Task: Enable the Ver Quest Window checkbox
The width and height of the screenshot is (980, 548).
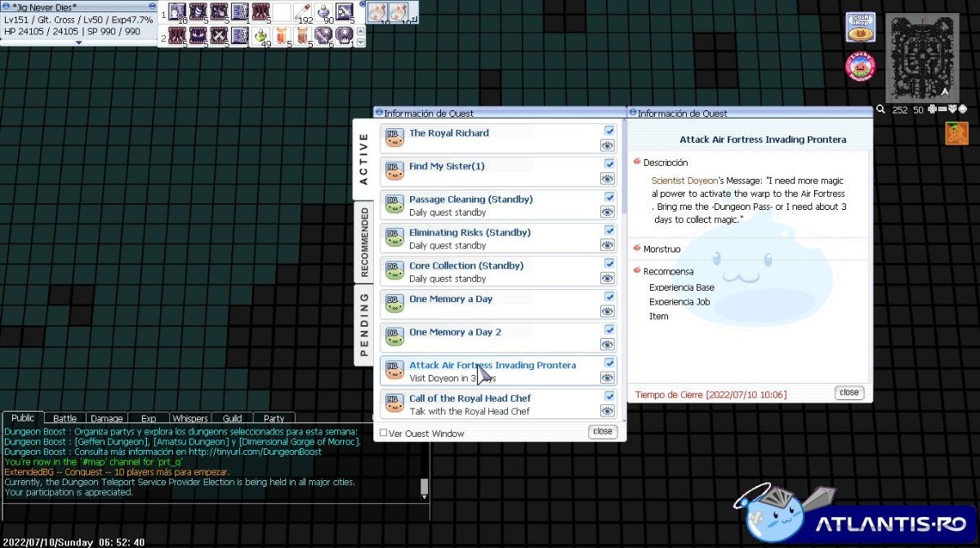Action: [384, 433]
